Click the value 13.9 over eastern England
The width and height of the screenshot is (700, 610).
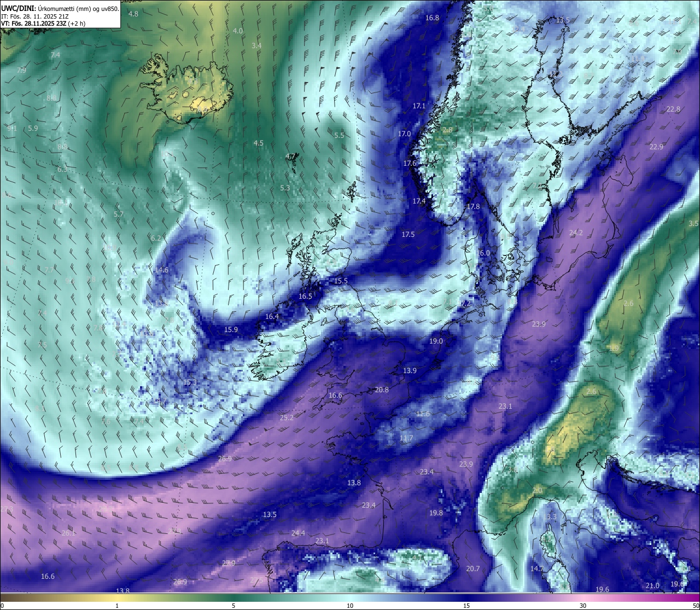pyautogui.click(x=410, y=371)
